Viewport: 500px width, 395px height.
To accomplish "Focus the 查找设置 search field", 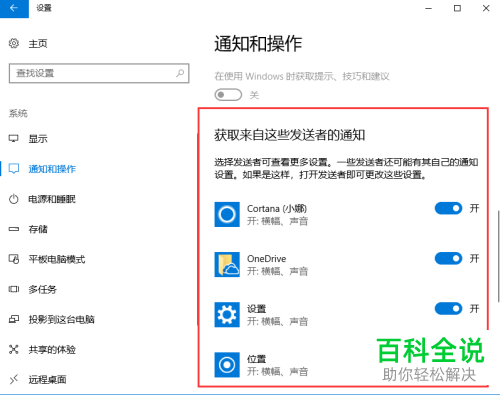I will [x=99, y=73].
